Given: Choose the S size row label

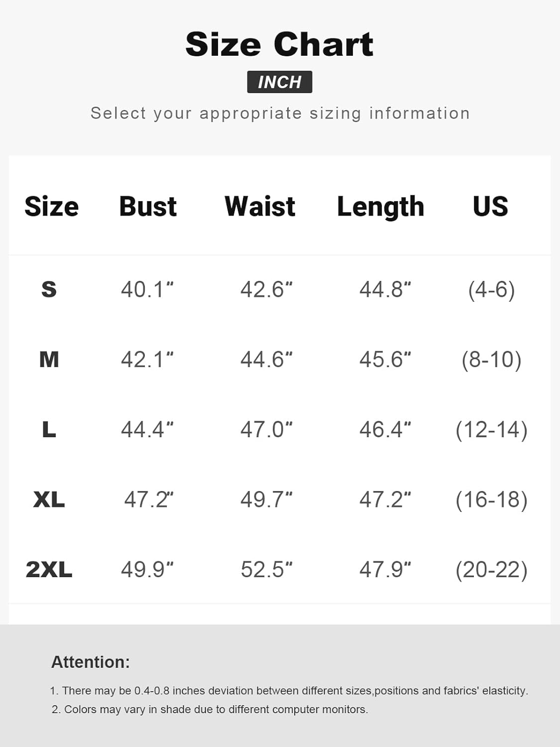Looking at the screenshot, I should coord(49,289).
